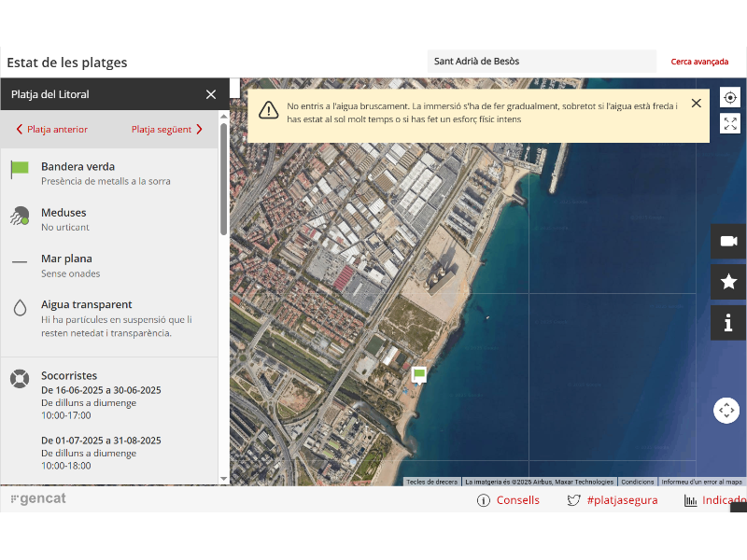The height and width of the screenshot is (560, 747).
Task: Toggle fullscreen map view
Action: click(x=730, y=123)
